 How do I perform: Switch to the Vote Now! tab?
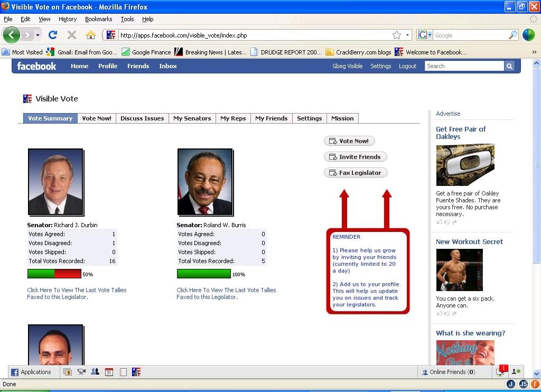click(x=97, y=118)
